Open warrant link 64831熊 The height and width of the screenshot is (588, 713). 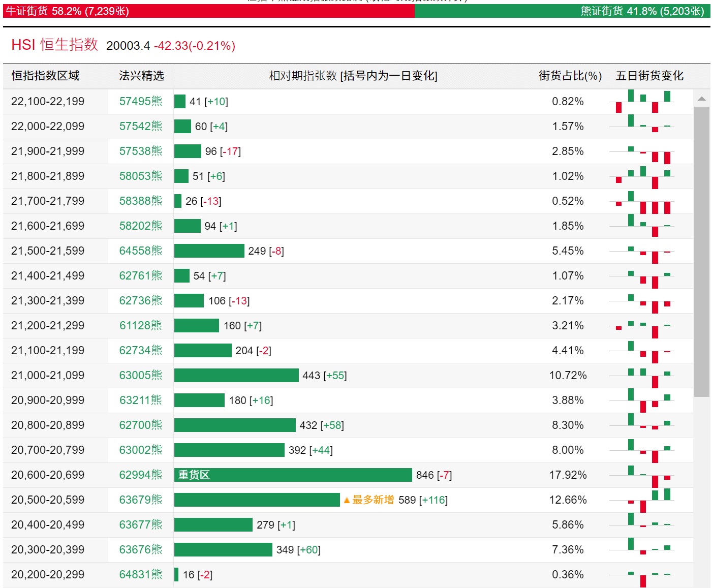click(141, 574)
